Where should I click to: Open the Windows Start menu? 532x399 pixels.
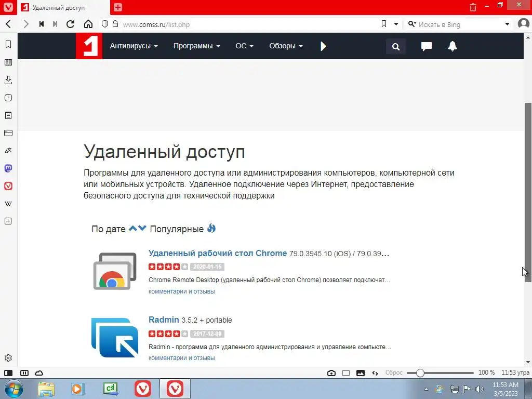point(14,389)
